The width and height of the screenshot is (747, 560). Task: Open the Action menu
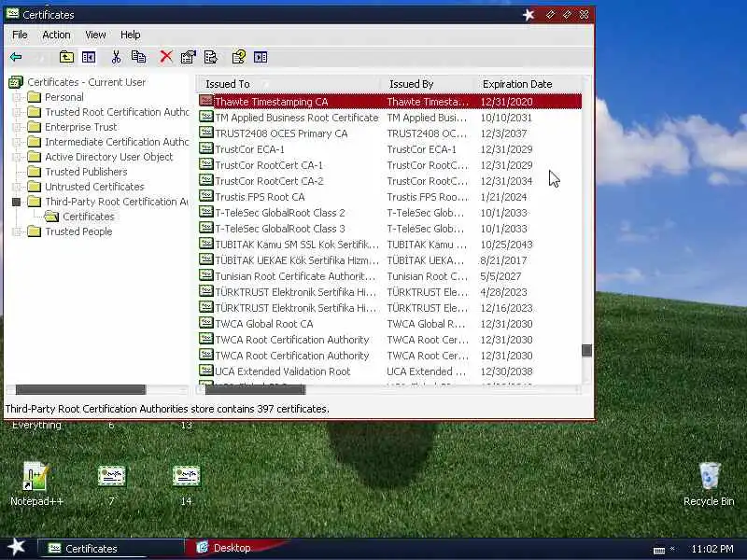[x=56, y=35]
